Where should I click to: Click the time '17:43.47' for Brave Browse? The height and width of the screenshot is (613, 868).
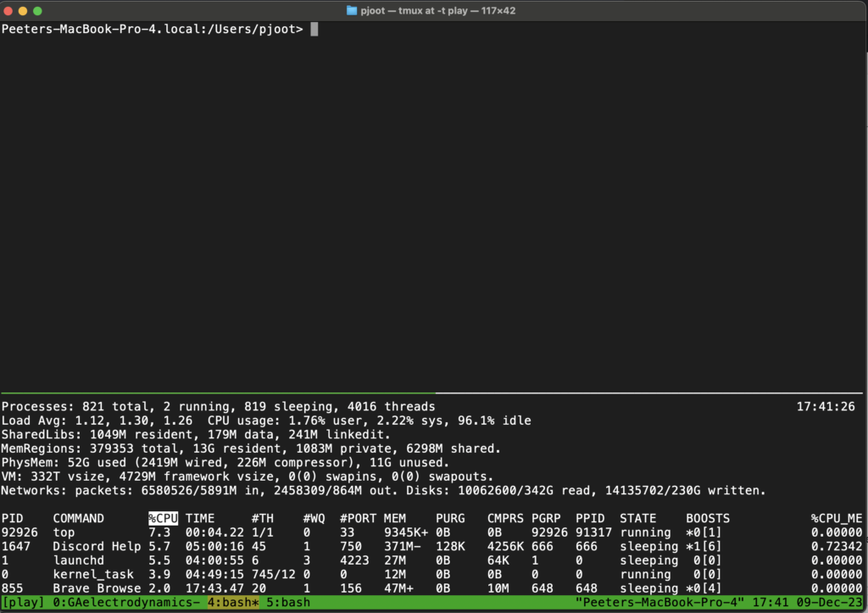[x=214, y=588]
